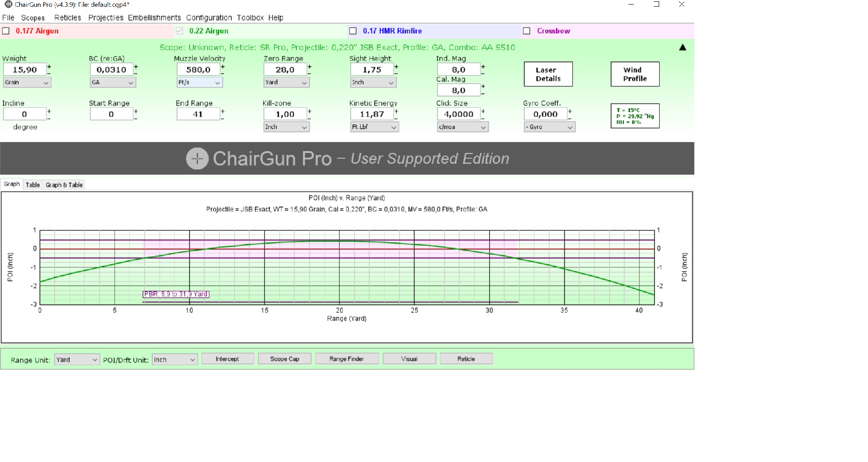This screenshot has width=868, height=462.
Task: Open Laser Details
Action: pyautogui.click(x=548, y=74)
